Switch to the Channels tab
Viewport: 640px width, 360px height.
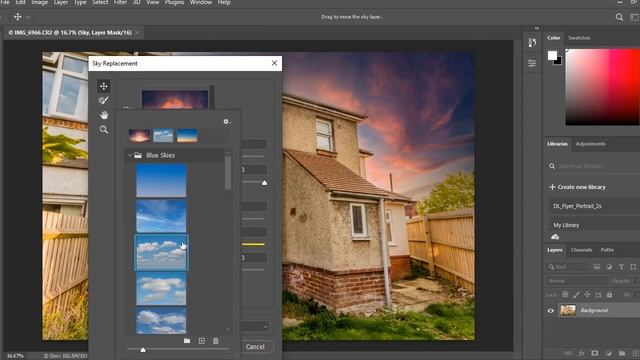pos(581,250)
